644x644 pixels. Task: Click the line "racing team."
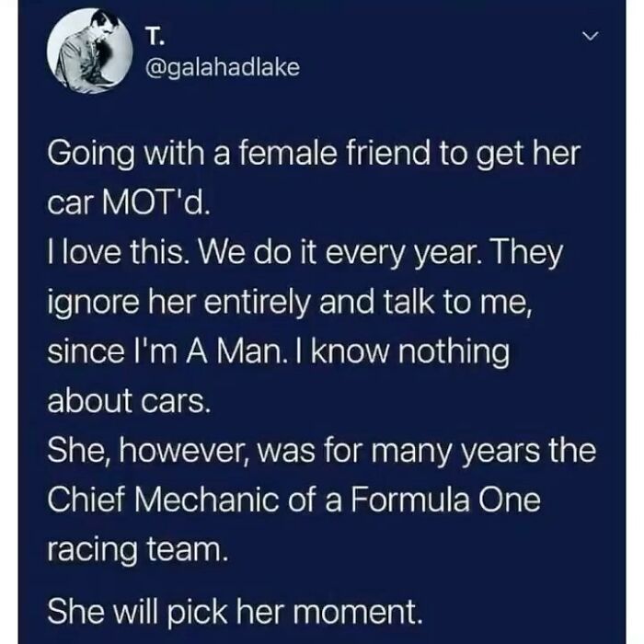coord(137,550)
